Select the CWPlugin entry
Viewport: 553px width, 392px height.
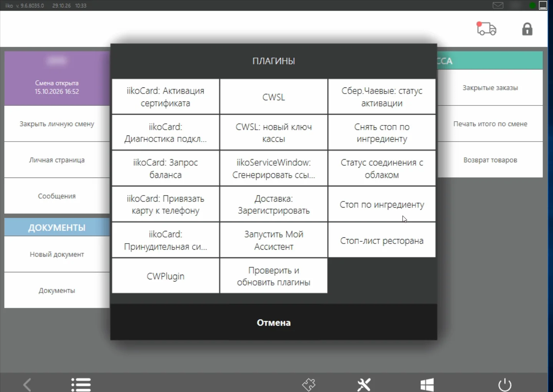point(166,276)
